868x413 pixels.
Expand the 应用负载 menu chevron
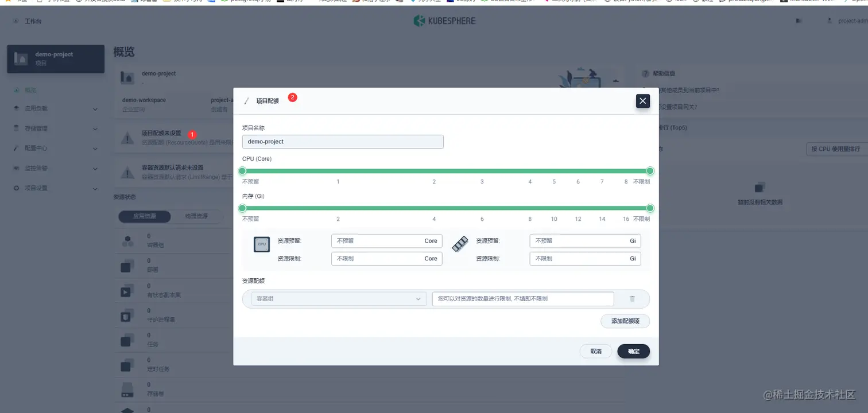coord(95,108)
